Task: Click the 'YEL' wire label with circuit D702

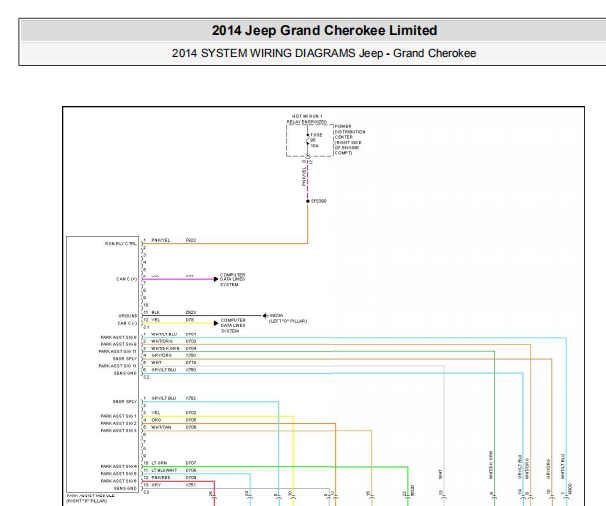Action: coord(155,413)
